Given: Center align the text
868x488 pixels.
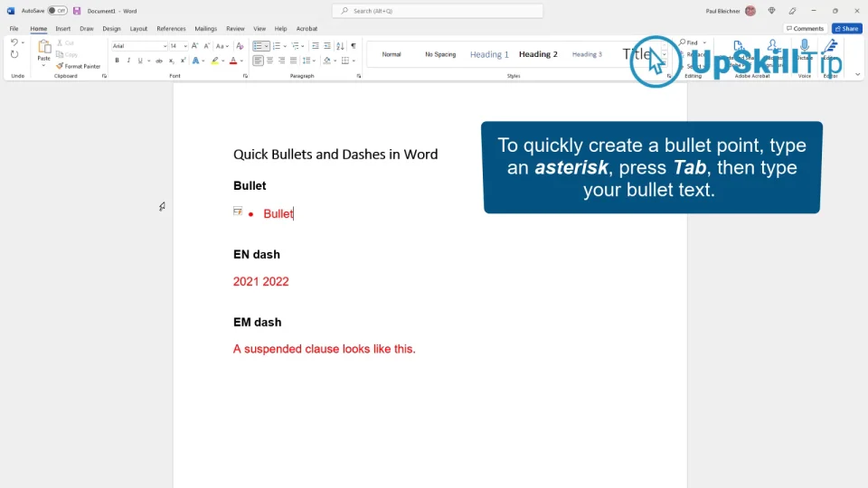Looking at the screenshot, I should pos(269,61).
